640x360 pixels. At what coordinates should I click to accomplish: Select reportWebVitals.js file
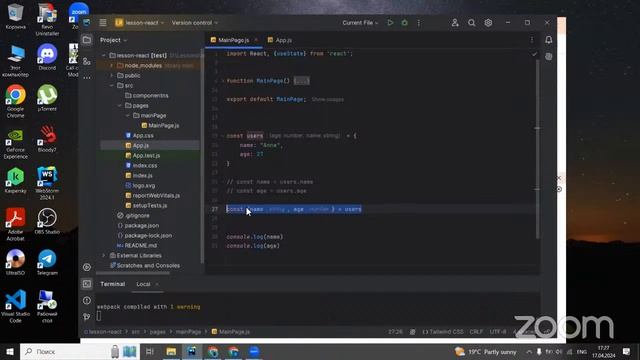[x=153, y=196]
